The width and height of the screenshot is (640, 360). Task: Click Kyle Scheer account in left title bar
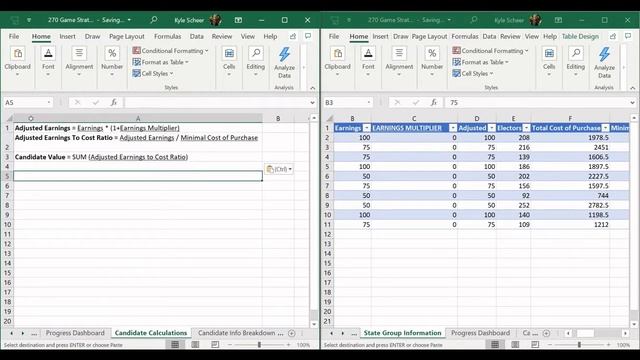click(x=198, y=20)
